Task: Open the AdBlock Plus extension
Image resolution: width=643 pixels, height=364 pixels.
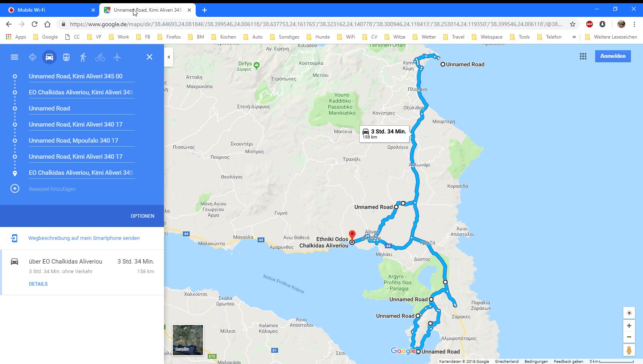Action: pos(590,24)
